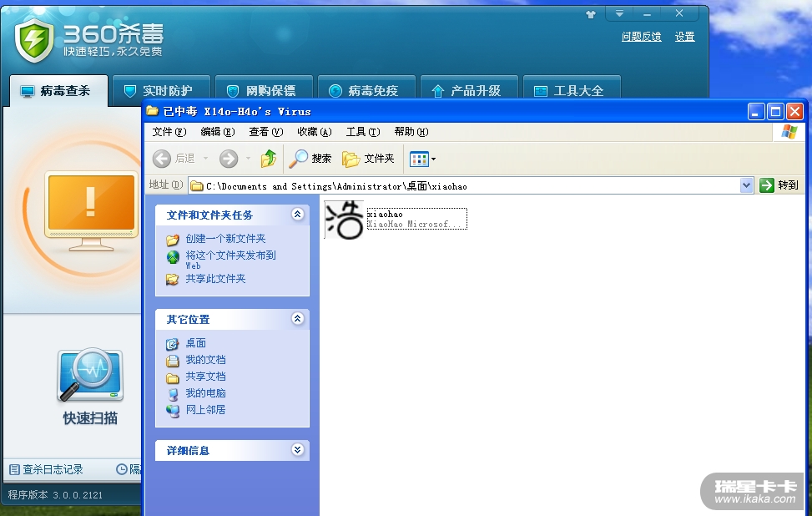
Task: Switch to 网购保镖 tab
Action: pyautogui.click(x=264, y=91)
